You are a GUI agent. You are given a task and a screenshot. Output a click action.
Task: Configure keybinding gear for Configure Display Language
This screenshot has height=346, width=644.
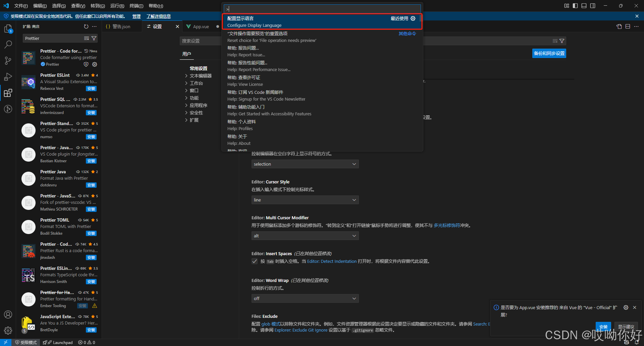(413, 18)
